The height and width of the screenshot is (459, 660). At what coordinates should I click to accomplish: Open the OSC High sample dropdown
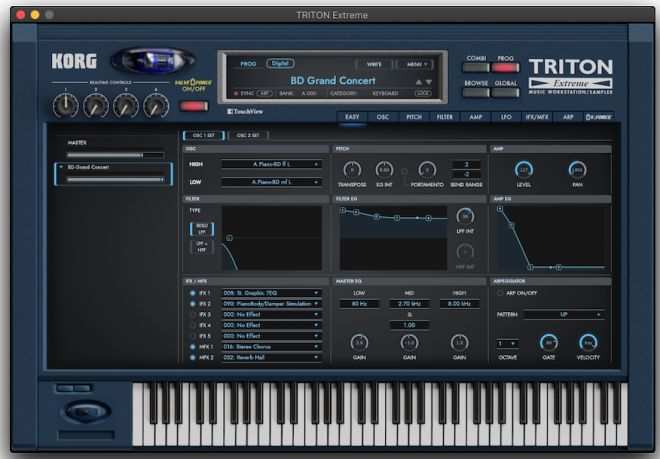[x=271, y=164]
